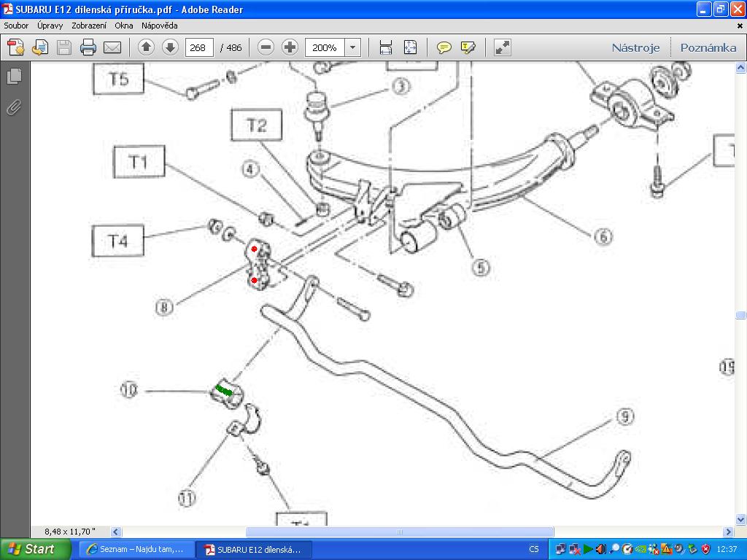Image resolution: width=747 pixels, height=560 pixels.
Task: Click the scroll down arrow of vertical scrollbar
Action: (740, 519)
